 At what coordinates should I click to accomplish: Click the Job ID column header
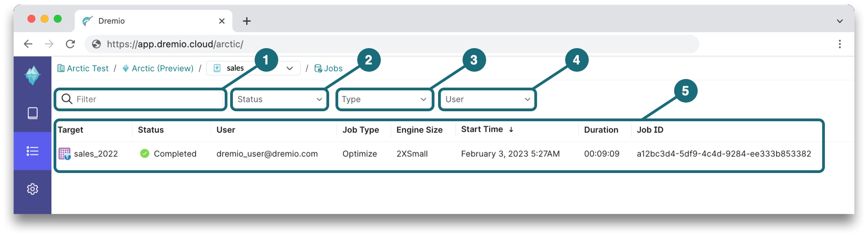pos(650,130)
